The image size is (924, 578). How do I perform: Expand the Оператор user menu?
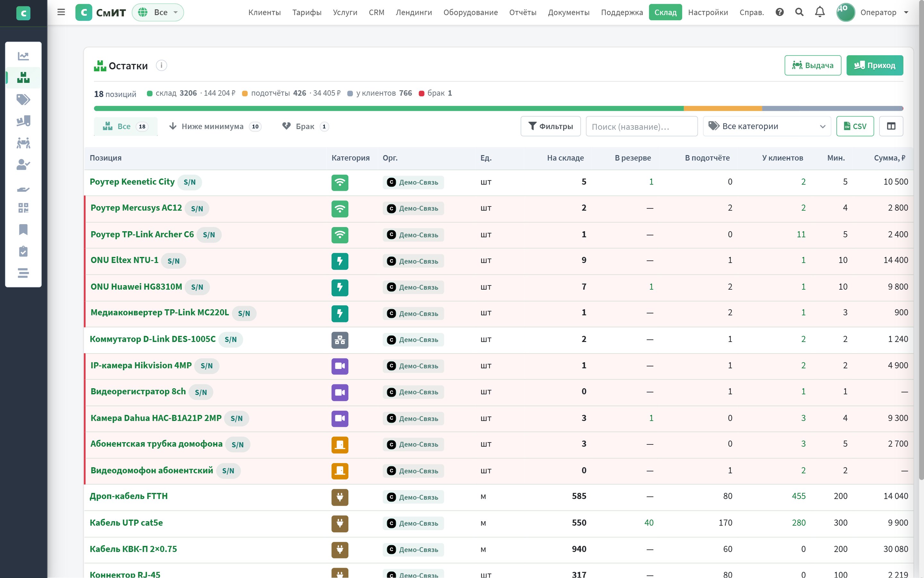[872, 12]
